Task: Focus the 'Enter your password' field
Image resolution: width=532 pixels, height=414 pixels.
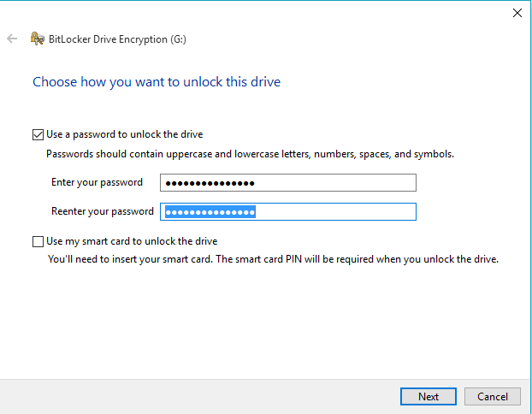Action: coord(288,183)
